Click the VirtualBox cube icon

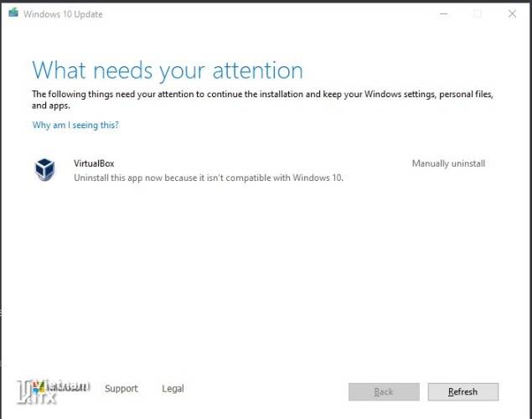tap(44, 169)
